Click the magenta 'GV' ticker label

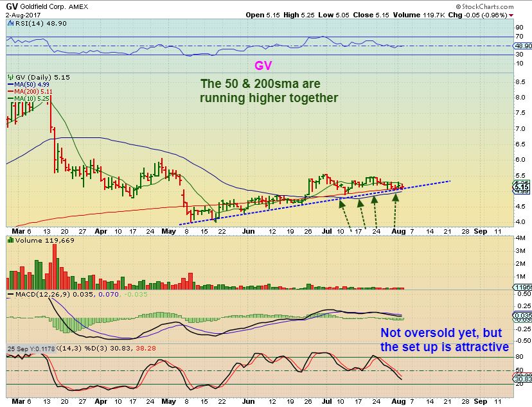263,65
